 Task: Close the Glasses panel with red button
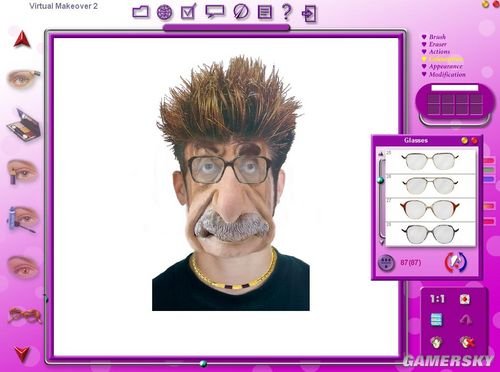474,141
